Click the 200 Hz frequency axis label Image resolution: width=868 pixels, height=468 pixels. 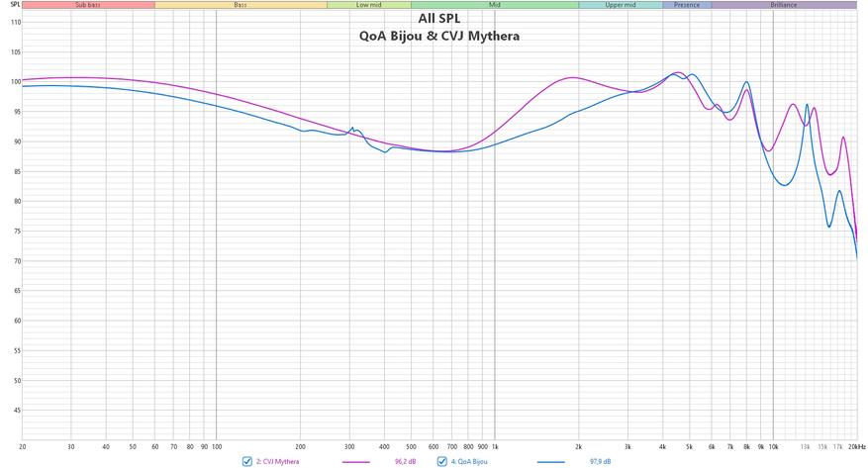300,446
